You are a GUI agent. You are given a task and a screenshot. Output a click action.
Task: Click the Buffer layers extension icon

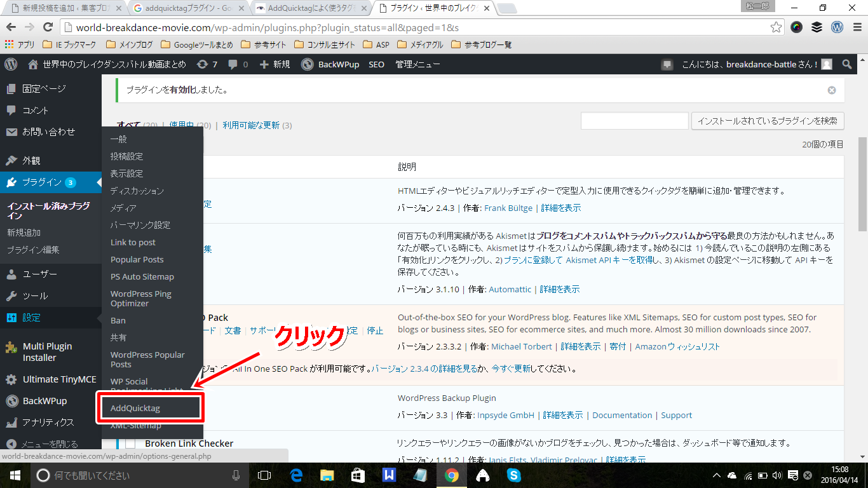(x=817, y=27)
